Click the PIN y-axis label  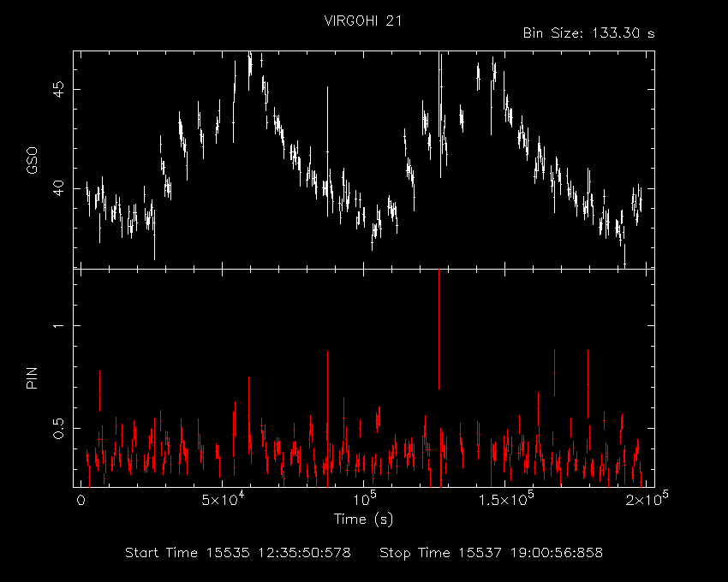[x=32, y=377]
